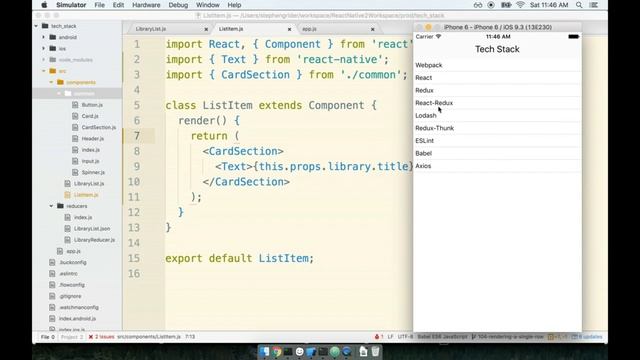640x360 pixels.
Task: Click the Spotlight search icon
Action: (x=579, y=5)
